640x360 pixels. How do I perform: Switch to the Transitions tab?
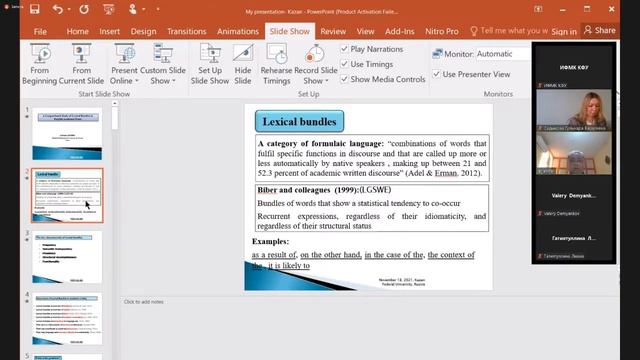[x=187, y=31]
